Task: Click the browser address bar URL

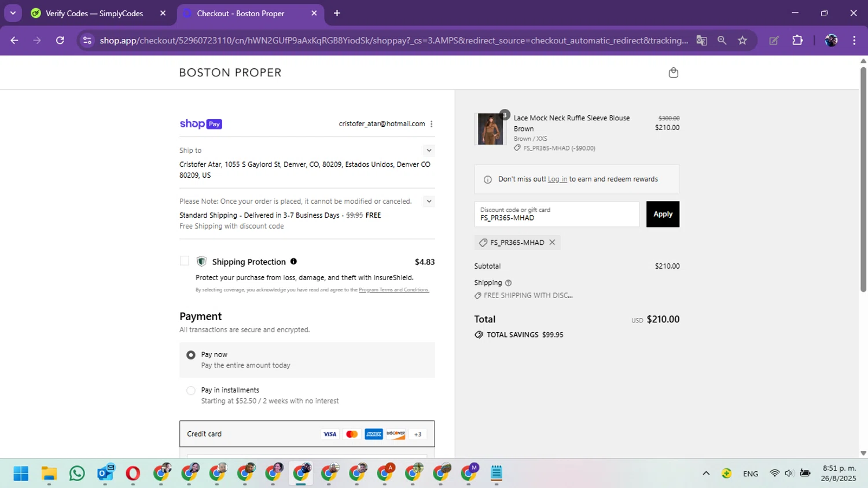Action: (x=393, y=41)
